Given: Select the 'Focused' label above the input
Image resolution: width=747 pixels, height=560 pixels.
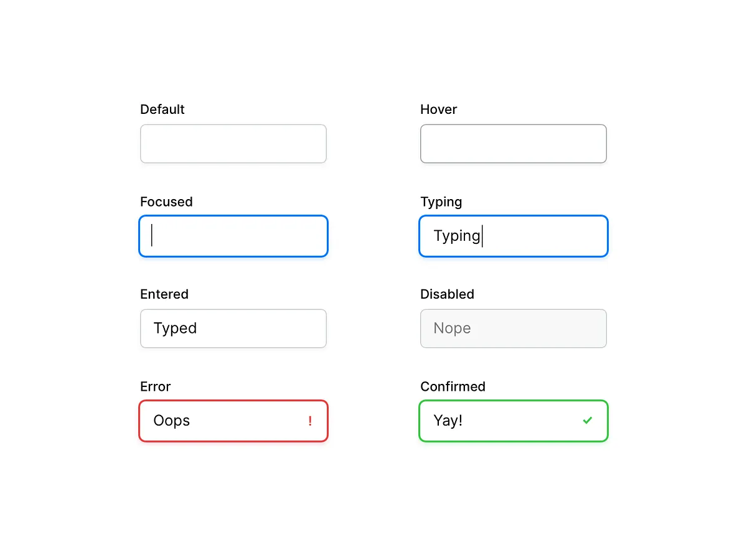Looking at the screenshot, I should [166, 202].
